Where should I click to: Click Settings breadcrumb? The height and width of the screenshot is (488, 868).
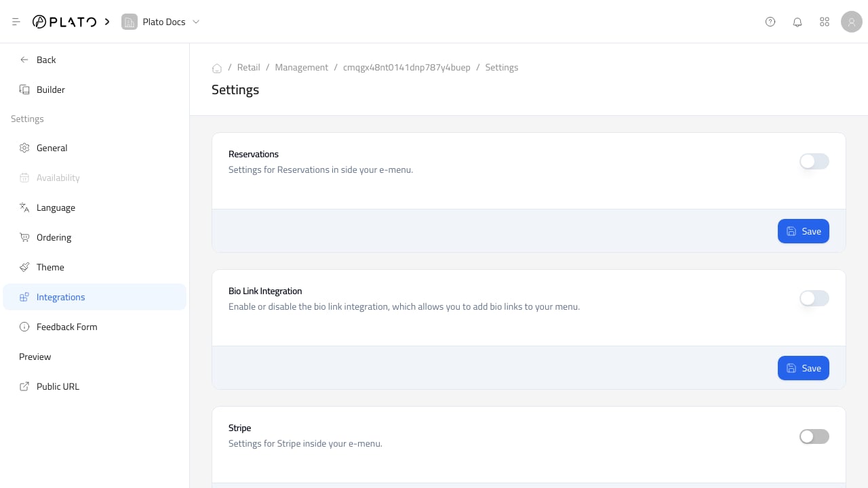pos(502,67)
